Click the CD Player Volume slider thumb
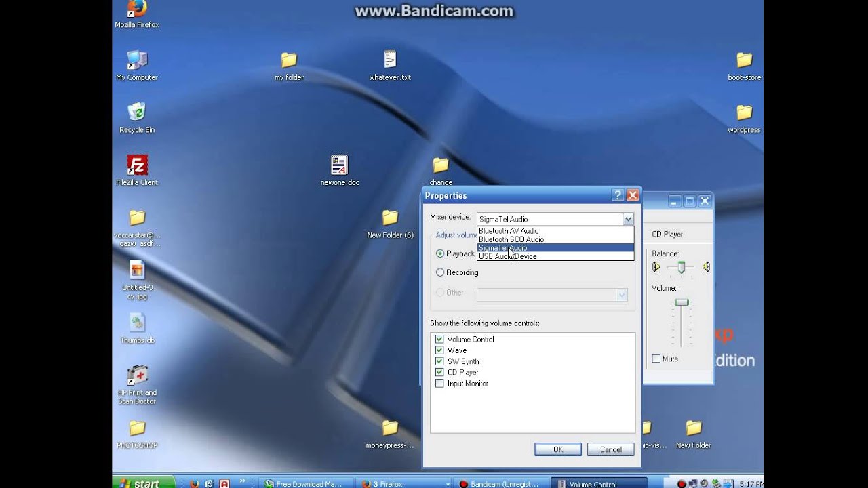This screenshot has width=868, height=488. click(682, 302)
